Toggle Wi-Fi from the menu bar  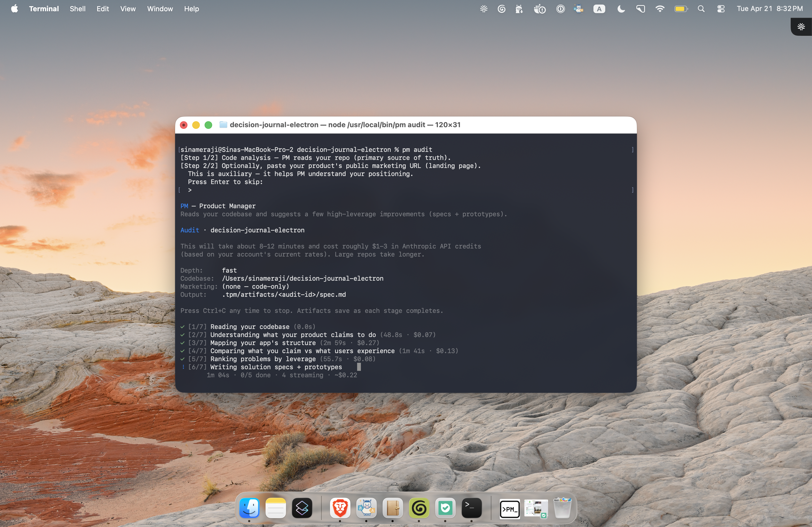[x=660, y=9]
